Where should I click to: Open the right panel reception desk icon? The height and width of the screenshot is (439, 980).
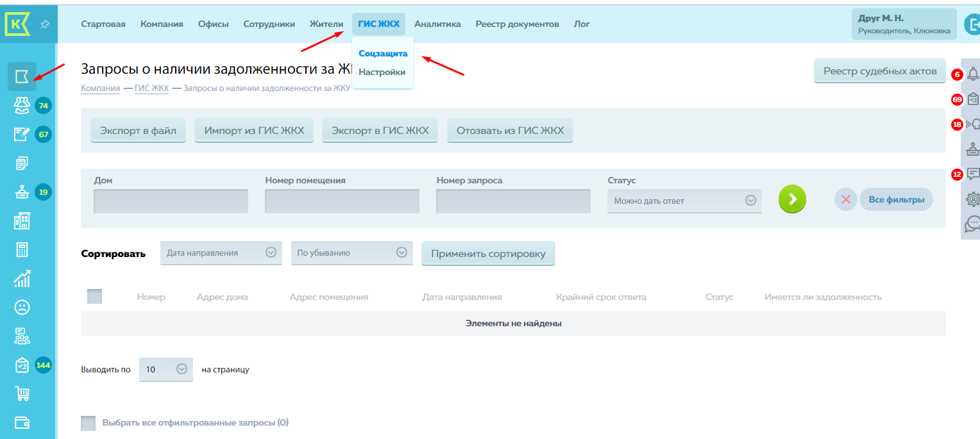tap(973, 149)
